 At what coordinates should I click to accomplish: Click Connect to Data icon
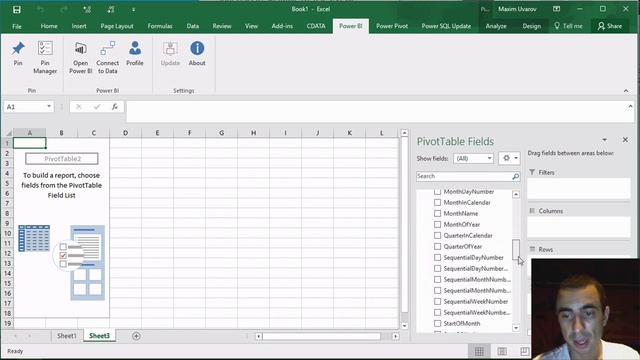(x=107, y=57)
